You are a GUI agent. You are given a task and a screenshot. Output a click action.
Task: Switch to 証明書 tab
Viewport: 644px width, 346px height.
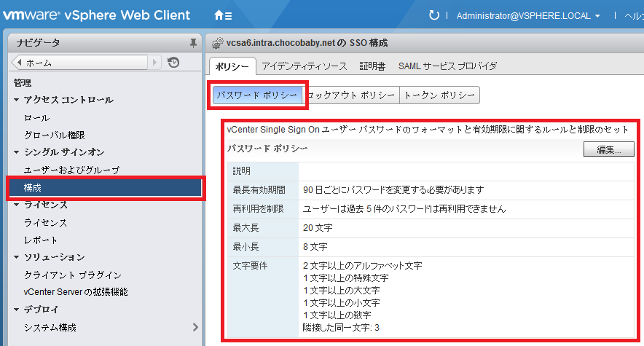tap(372, 66)
